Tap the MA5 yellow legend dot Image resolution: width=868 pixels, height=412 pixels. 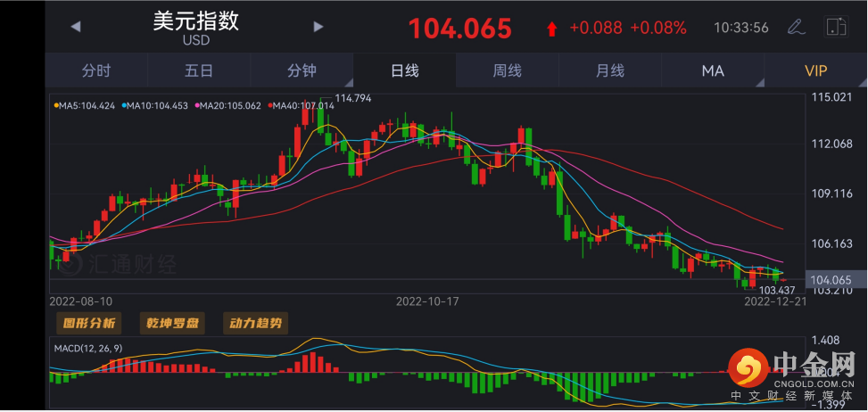click(x=55, y=106)
